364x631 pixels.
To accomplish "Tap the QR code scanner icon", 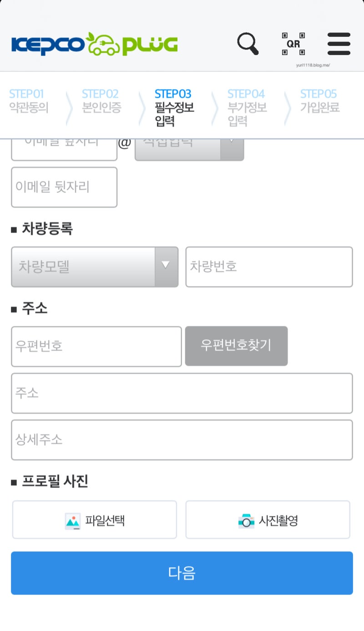I will click(x=293, y=43).
